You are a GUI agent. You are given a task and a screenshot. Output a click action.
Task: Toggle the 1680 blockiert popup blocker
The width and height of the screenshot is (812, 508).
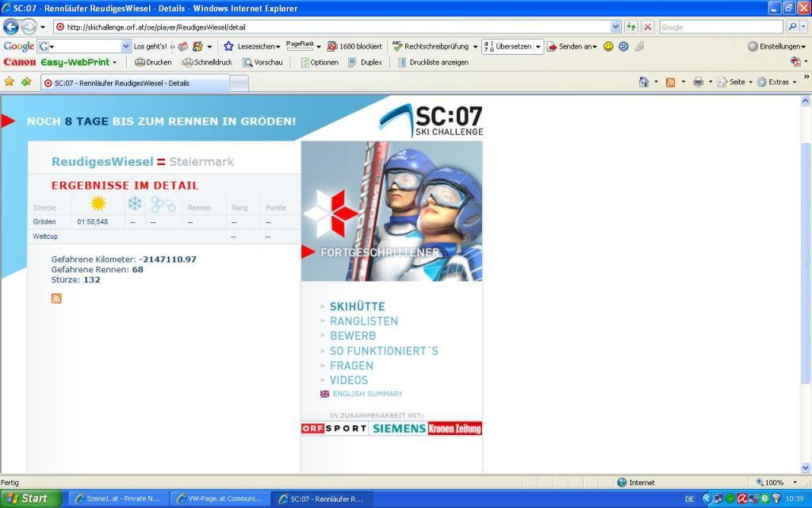click(354, 46)
